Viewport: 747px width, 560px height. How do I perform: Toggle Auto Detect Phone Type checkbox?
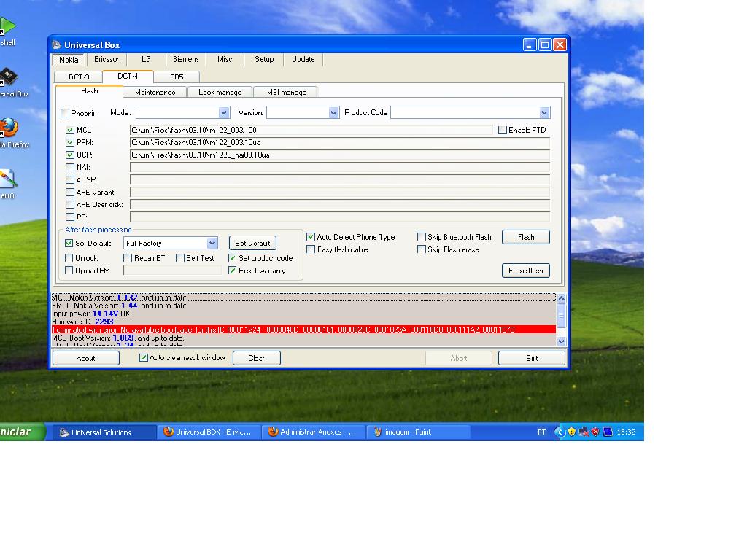pyautogui.click(x=311, y=237)
